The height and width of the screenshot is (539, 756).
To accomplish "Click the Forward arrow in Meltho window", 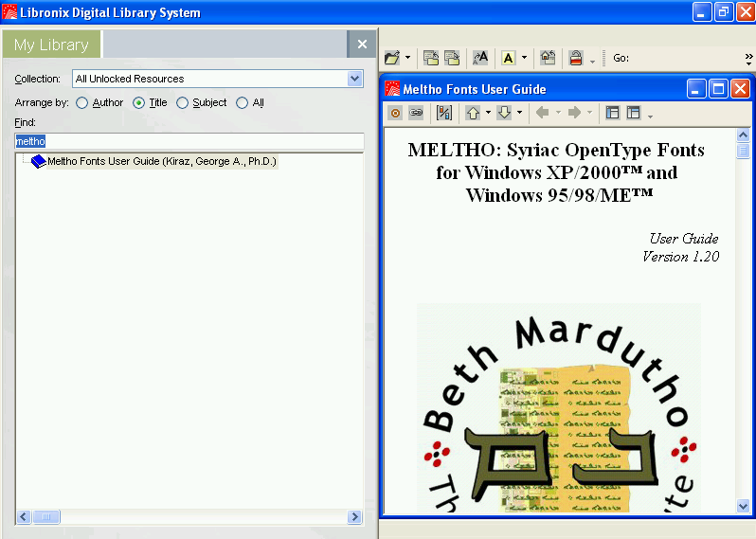I will point(574,113).
